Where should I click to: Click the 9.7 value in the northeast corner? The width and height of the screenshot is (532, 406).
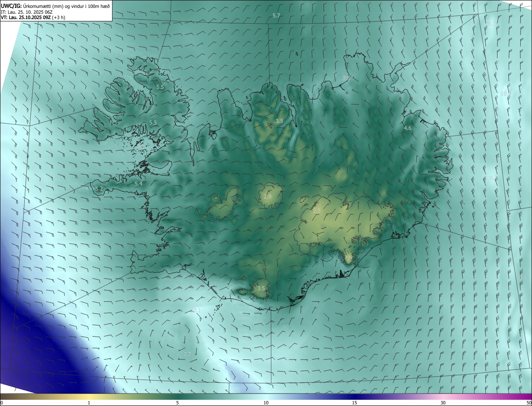[x=492, y=24]
